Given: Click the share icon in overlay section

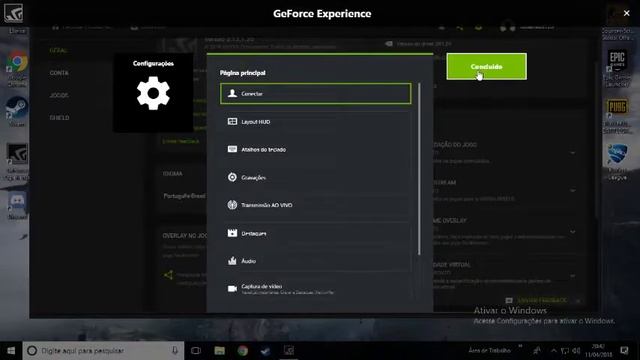Looking at the screenshot, I should [168, 275].
